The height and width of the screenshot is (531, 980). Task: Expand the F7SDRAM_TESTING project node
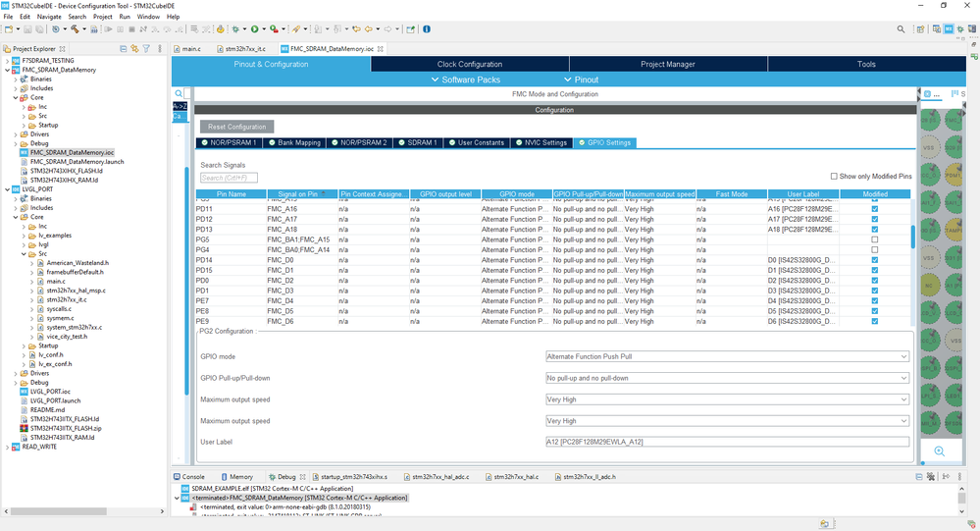point(8,61)
